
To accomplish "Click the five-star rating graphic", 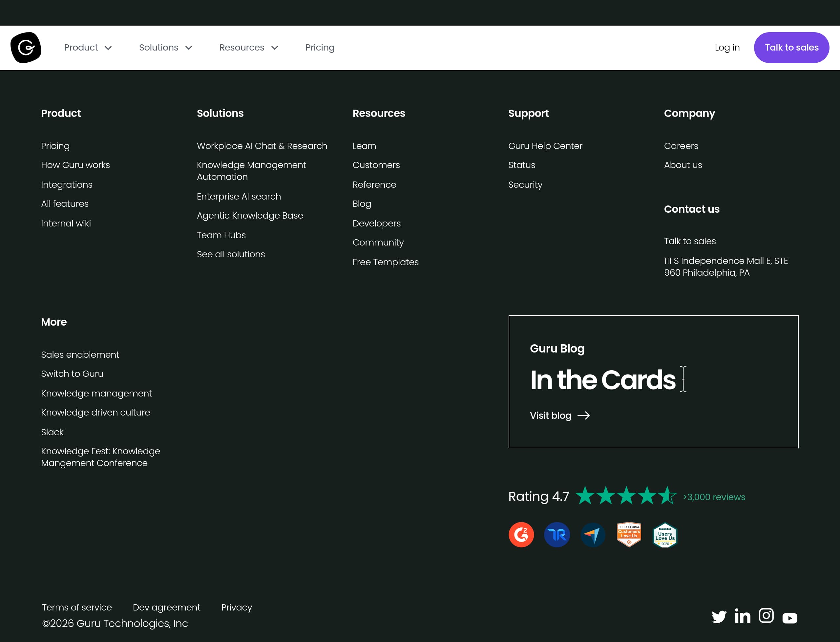I will pos(626,496).
